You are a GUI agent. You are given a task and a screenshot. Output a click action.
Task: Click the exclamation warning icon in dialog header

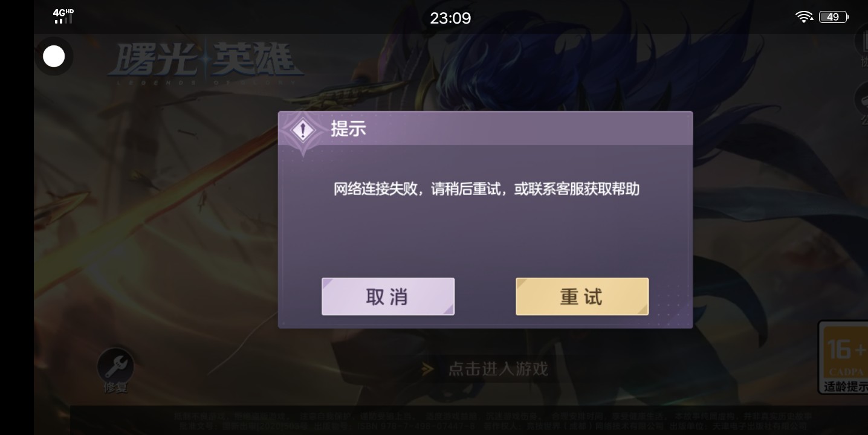coord(303,130)
